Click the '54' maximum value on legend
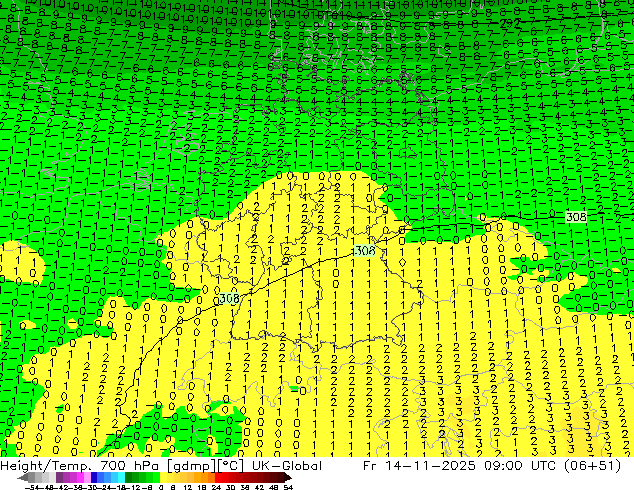This screenshot has height=490, width=634. coord(288,487)
